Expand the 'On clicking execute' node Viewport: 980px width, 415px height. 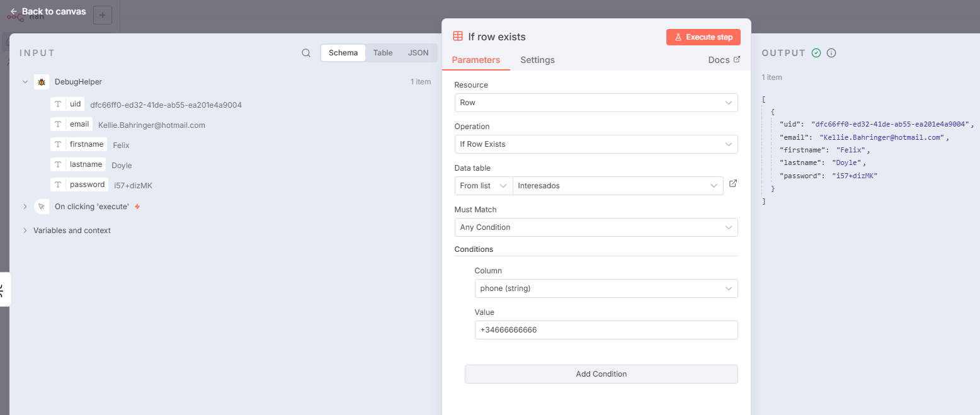tap(25, 207)
